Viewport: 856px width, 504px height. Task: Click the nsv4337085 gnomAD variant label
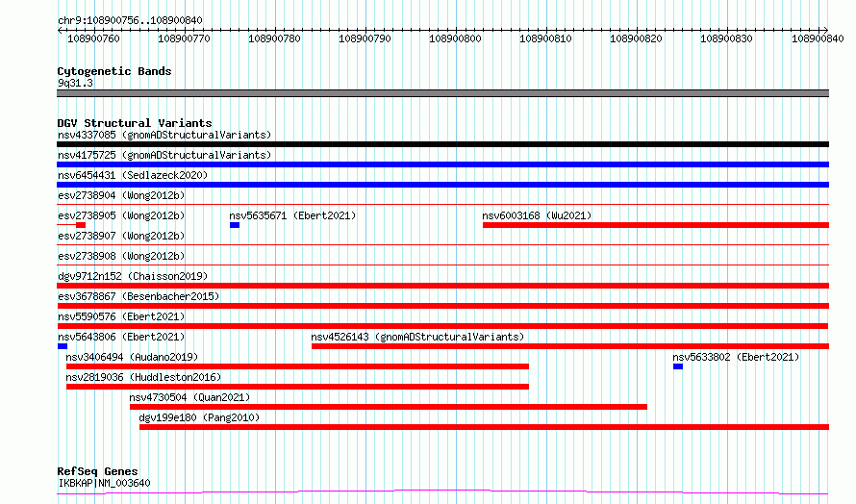pos(164,135)
